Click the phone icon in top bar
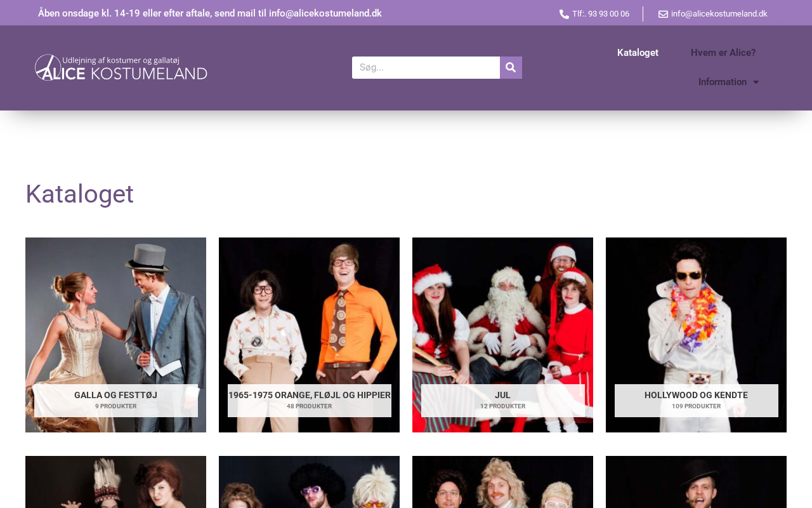This screenshot has width=812, height=508. tap(564, 14)
